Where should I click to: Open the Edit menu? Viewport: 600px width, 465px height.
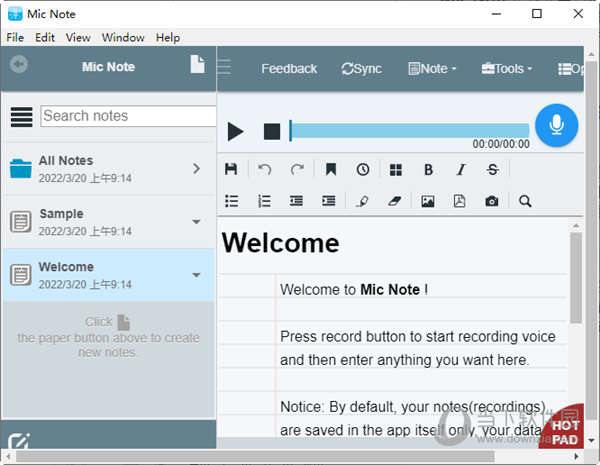click(x=45, y=38)
